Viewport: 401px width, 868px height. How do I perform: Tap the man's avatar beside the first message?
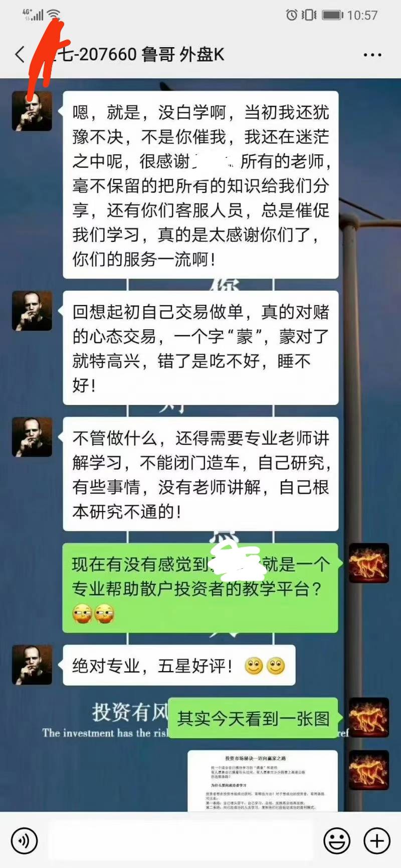[32, 111]
